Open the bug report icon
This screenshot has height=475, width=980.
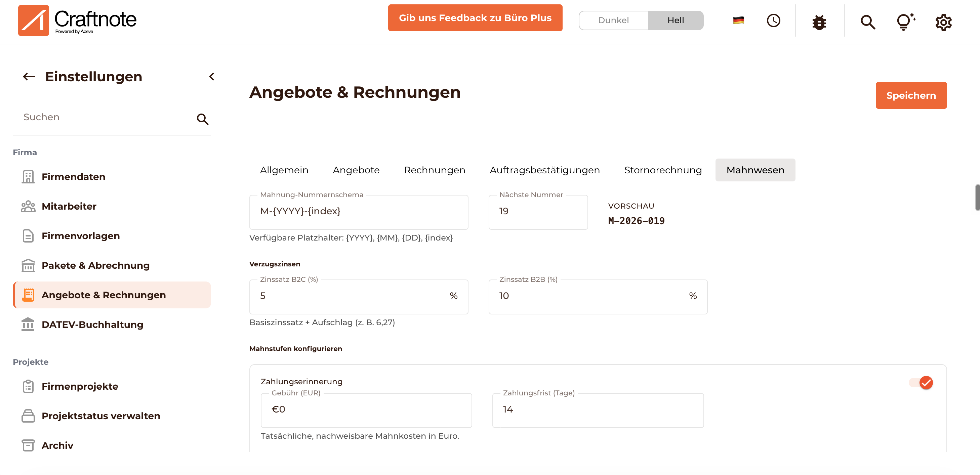pyautogui.click(x=819, y=22)
